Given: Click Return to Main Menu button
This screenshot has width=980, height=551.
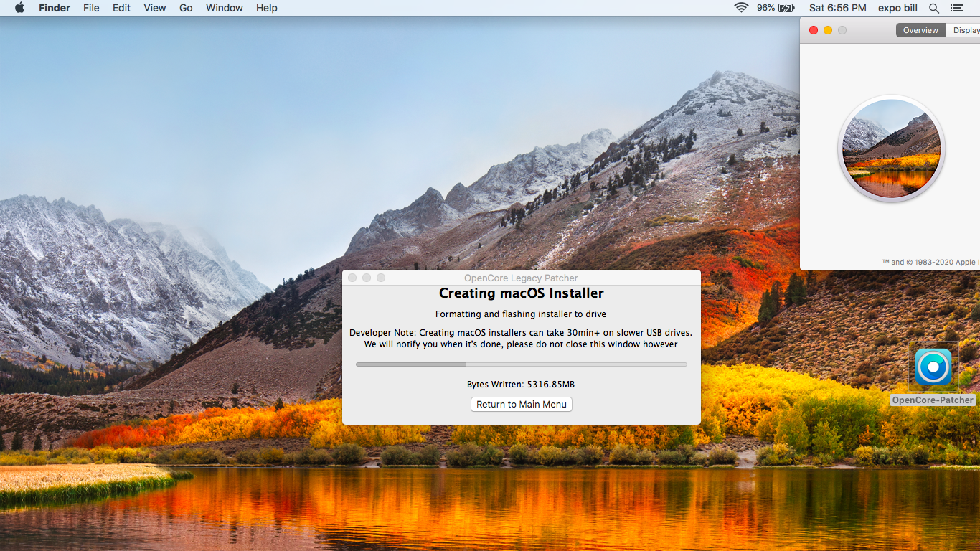Looking at the screenshot, I should click(x=522, y=404).
